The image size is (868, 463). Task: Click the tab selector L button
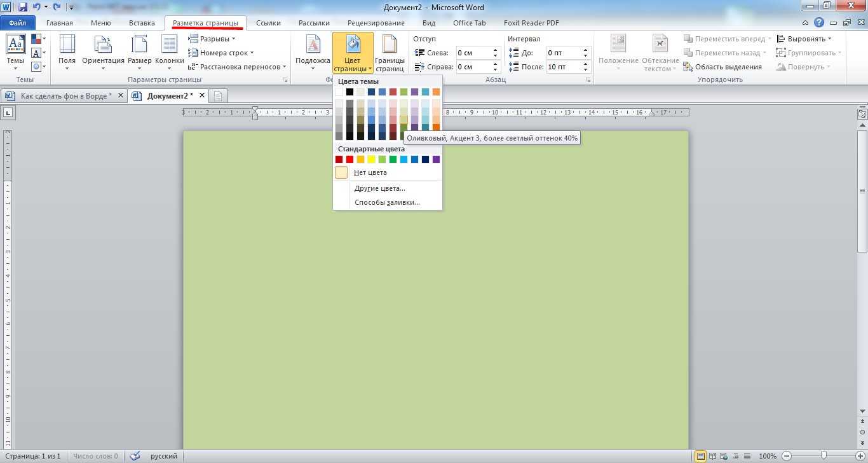[x=8, y=113]
